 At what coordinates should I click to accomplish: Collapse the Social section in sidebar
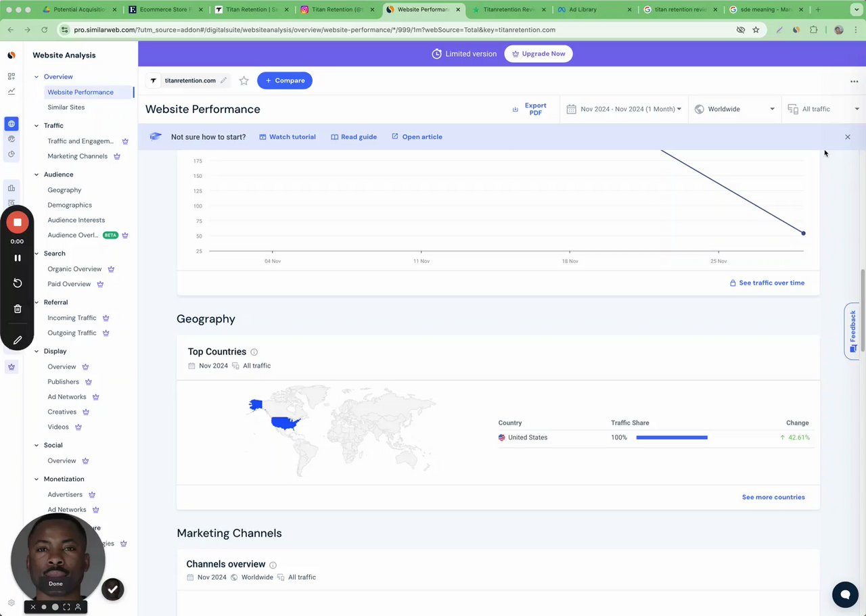coord(37,446)
